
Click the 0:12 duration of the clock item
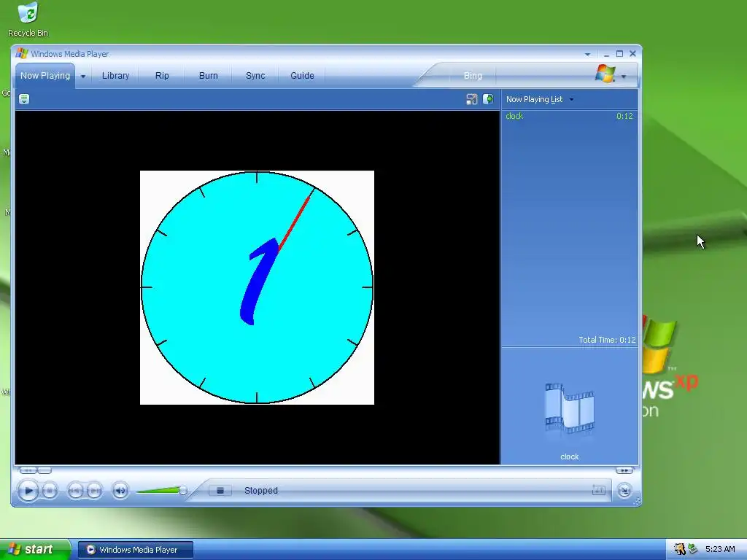click(x=624, y=116)
